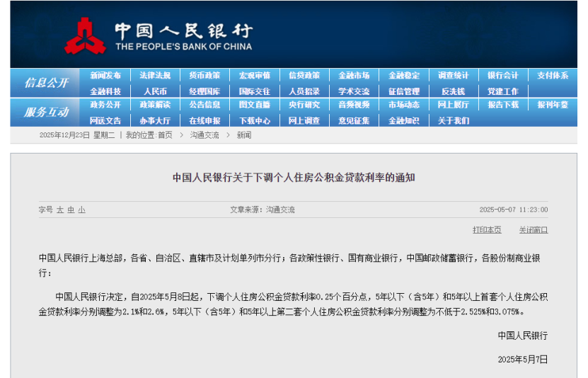Set font size to 中 (medium)

point(71,210)
